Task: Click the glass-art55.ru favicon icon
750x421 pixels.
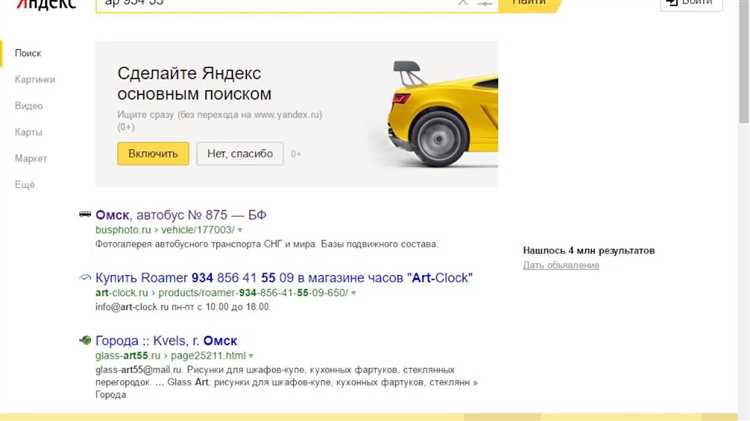Action: (x=85, y=340)
